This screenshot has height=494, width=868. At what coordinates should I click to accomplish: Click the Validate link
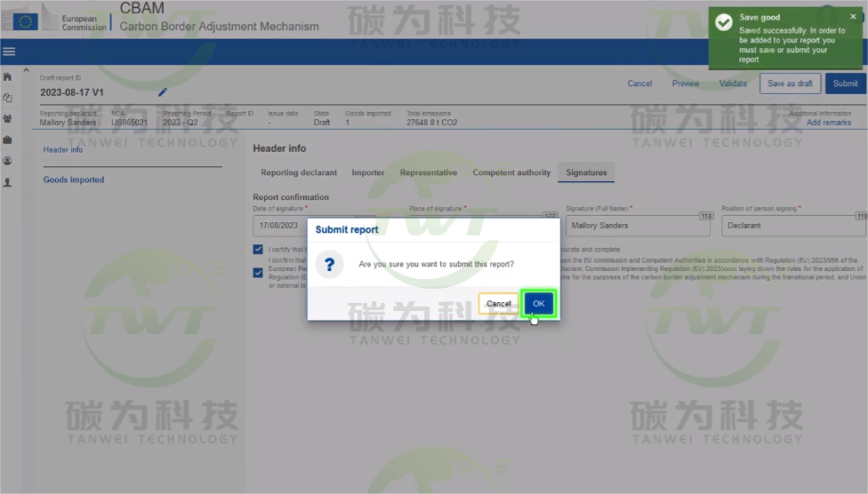coord(733,84)
